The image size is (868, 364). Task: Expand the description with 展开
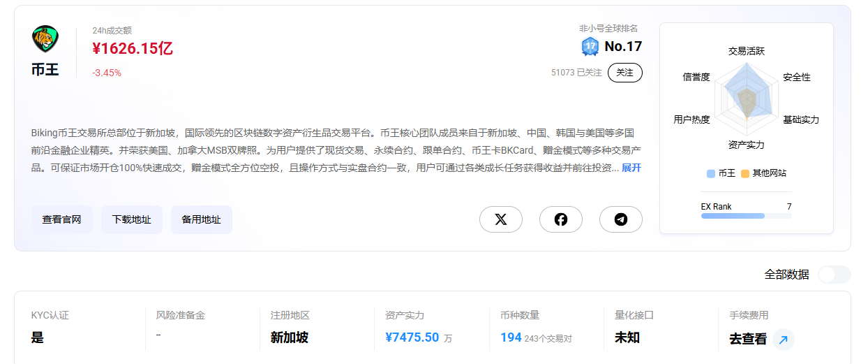[631, 168]
